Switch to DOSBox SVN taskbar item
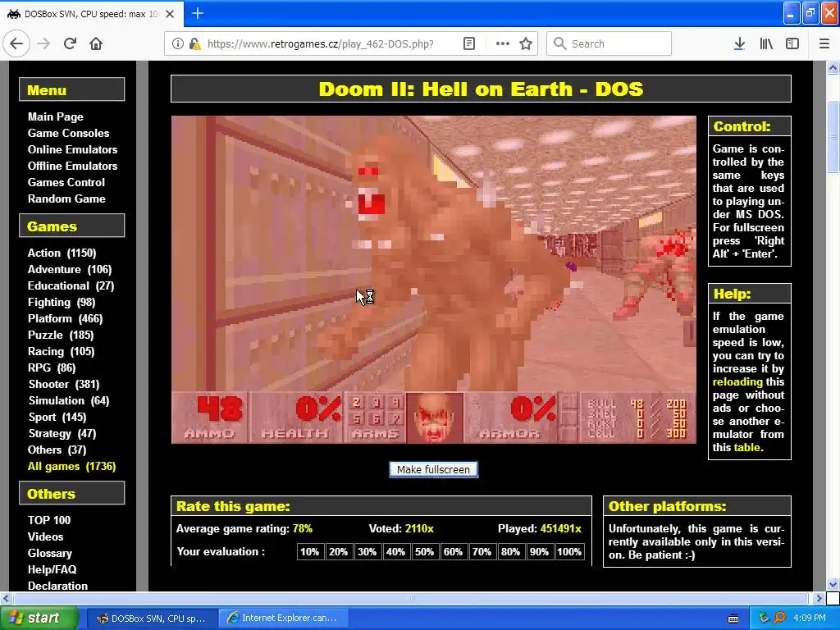The height and width of the screenshot is (630, 840). click(x=152, y=619)
